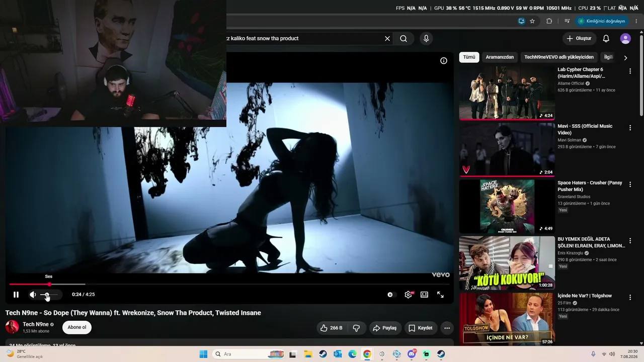
Task: Open Task View on the taskbar
Action: pyautogui.click(x=293, y=354)
